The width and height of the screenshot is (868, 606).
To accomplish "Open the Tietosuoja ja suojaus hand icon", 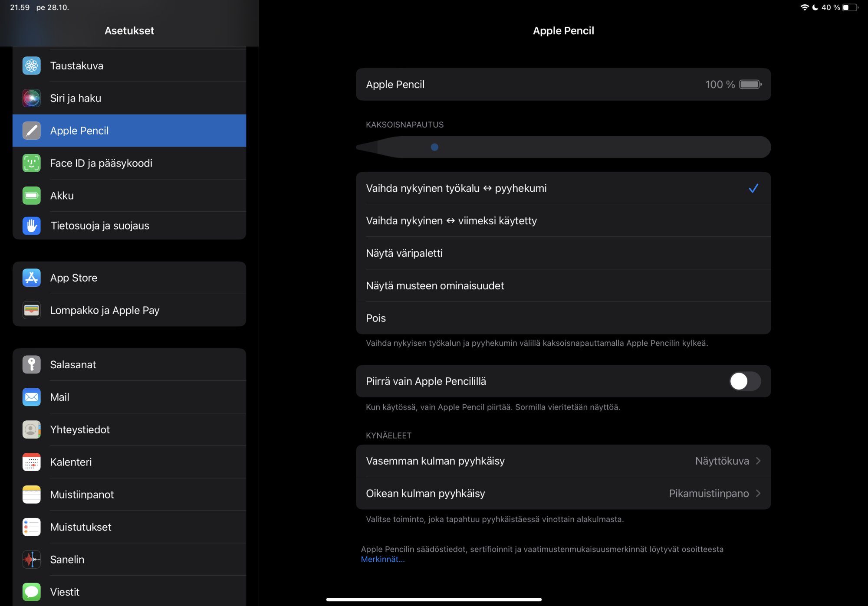I will [x=32, y=226].
